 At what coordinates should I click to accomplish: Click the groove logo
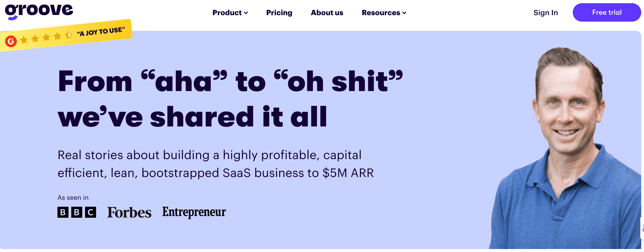point(39,11)
